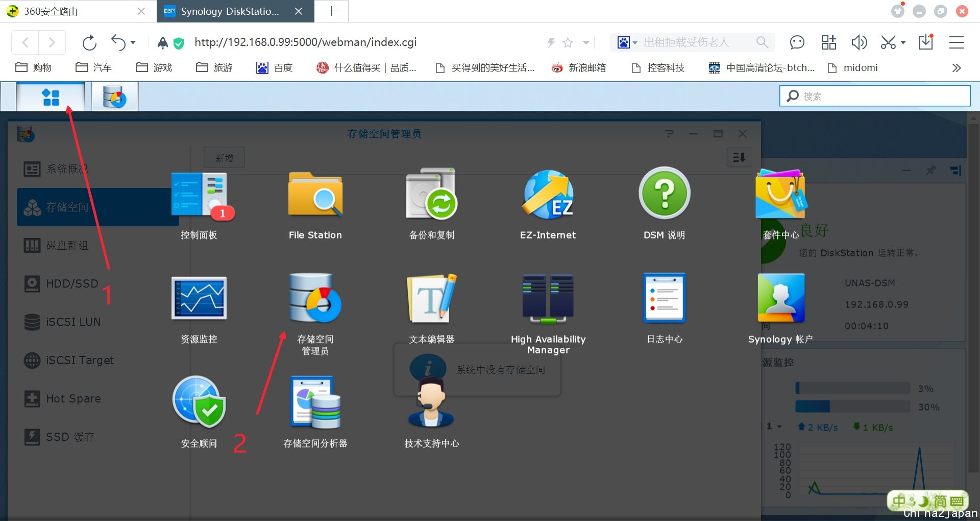Open 资源监控 resource monitor app
The image size is (980, 521).
pos(199,309)
